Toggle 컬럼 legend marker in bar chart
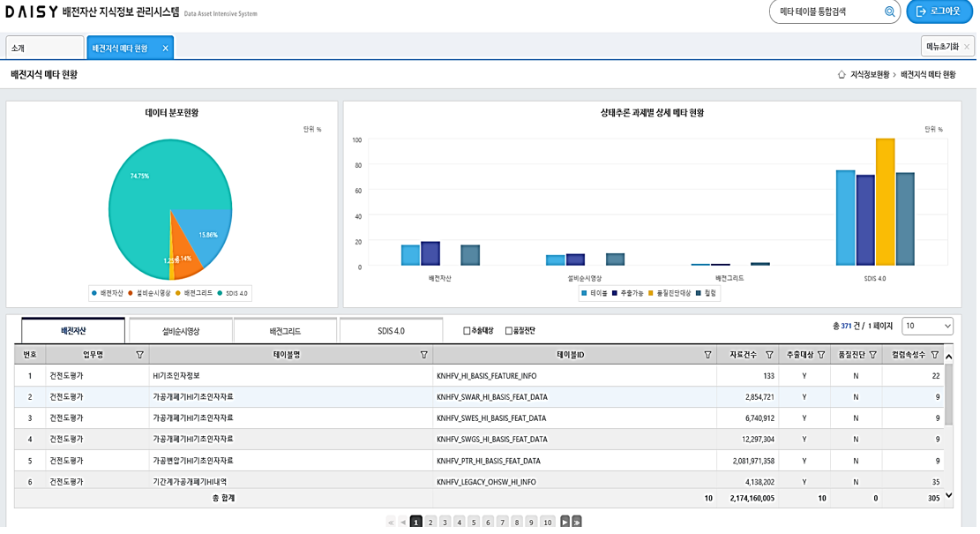This screenshot has height=534, width=980. coord(698,293)
